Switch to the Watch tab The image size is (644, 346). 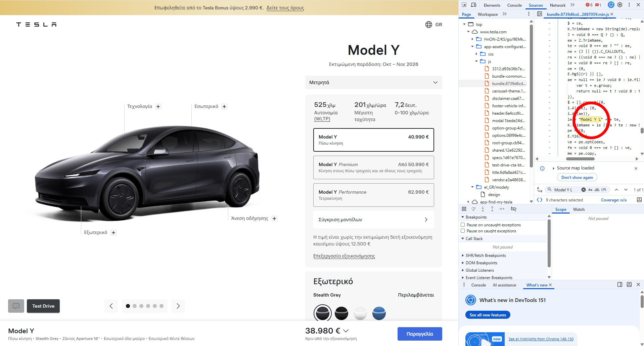click(x=579, y=209)
